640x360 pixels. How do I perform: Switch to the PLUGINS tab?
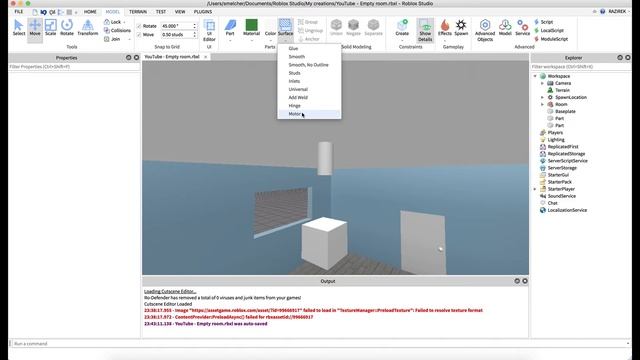tap(203, 12)
